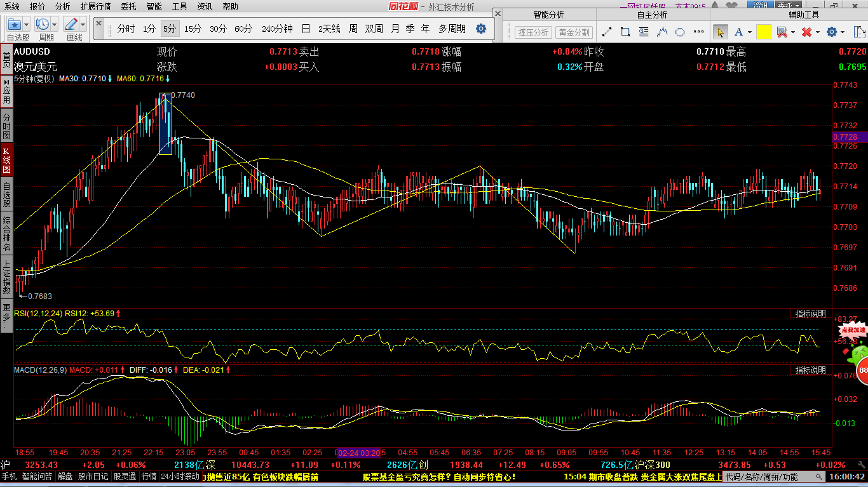Expand the hide-drawings dropdown arrow

[x=793, y=32]
